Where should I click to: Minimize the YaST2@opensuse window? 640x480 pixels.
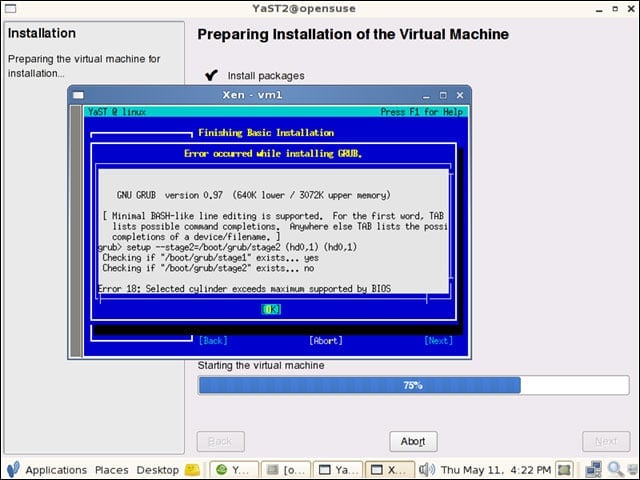click(599, 9)
